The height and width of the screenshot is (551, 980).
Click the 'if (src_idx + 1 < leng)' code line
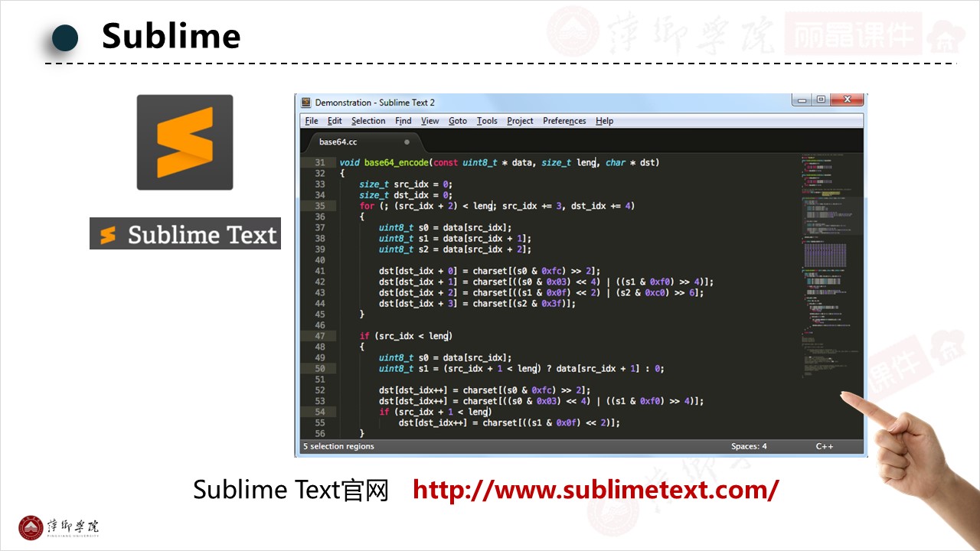[x=435, y=412]
